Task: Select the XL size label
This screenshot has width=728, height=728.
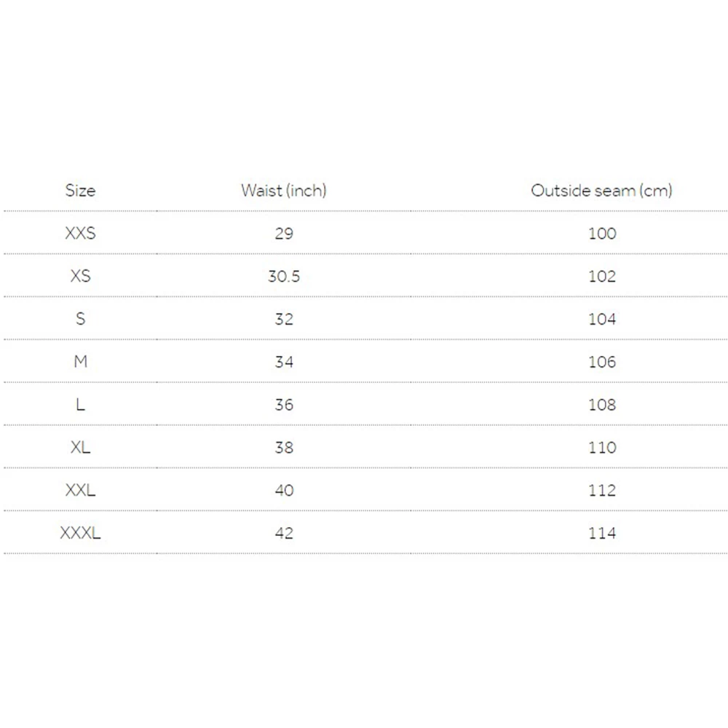Action: (80, 448)
